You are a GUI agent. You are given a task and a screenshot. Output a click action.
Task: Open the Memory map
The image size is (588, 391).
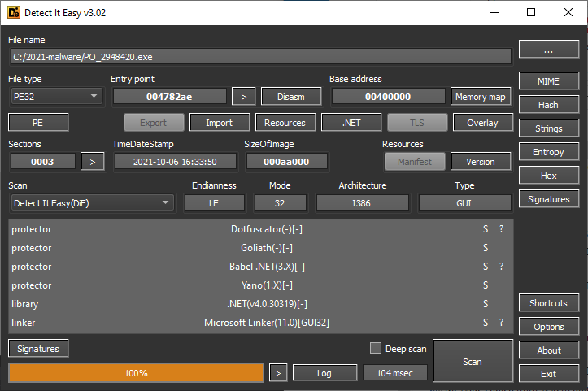(x=481, y=97)
